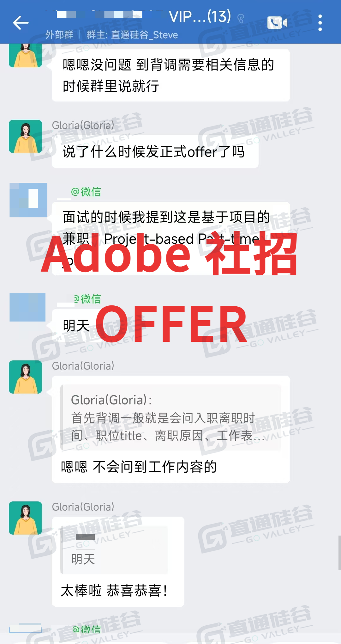Tap the group owner 直通硅谷_Steve label
This screenshot has height=644, width=341.
(132, 35)
